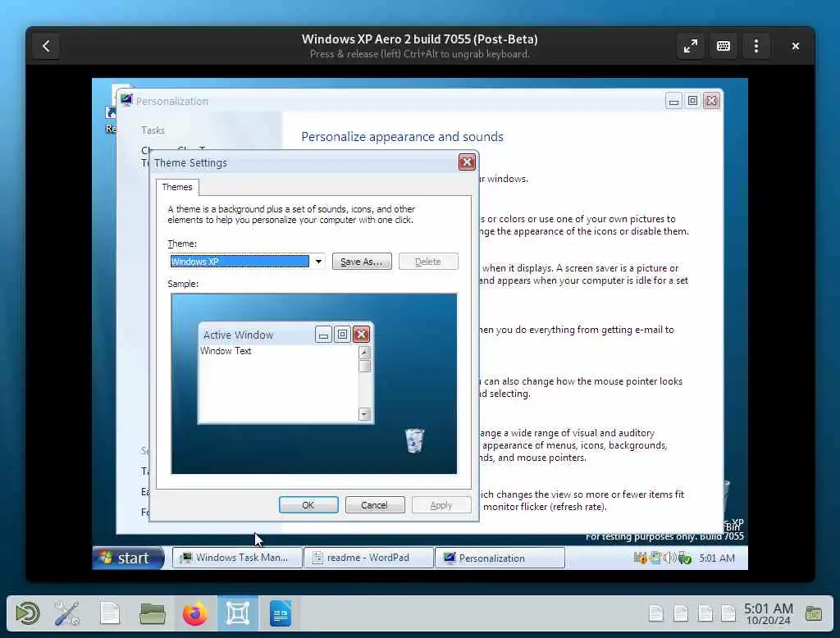The height and width of the screenshot is (638, 840).
Task: Click the sample window scroll-down arrow
Action: [365, 414]
